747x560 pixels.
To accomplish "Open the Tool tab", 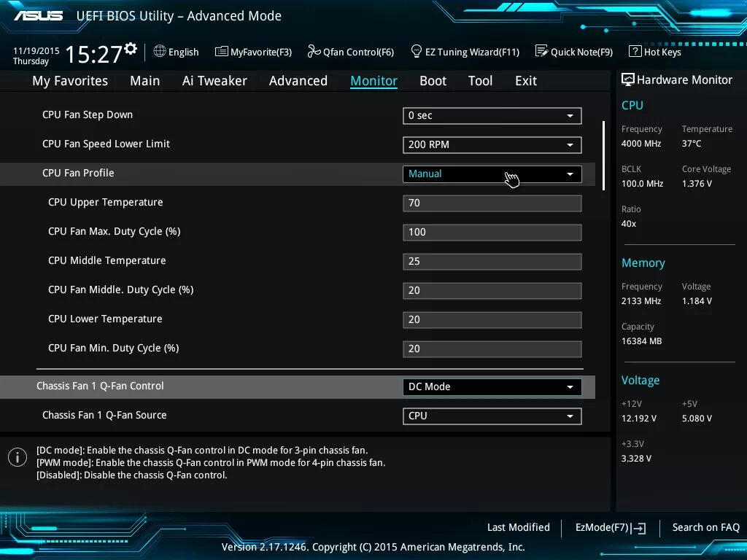I will tap(480, 81).
